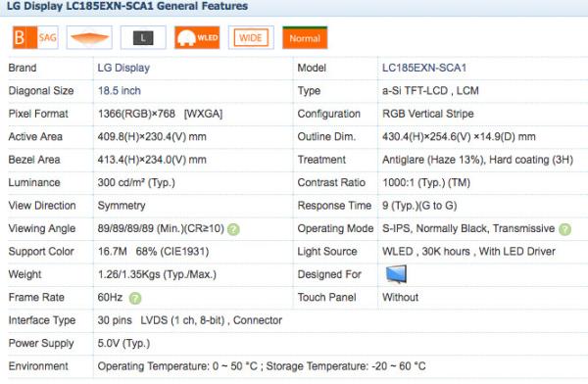Click the Configuration column label
Screen dimensions: 588x384
[x=329, y=114]
